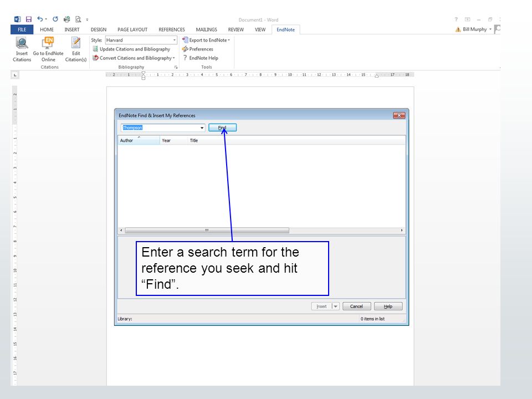Sort references by the Year column
Screen dimensions: 532x399
pyautogui.click(x=173, y=140)
